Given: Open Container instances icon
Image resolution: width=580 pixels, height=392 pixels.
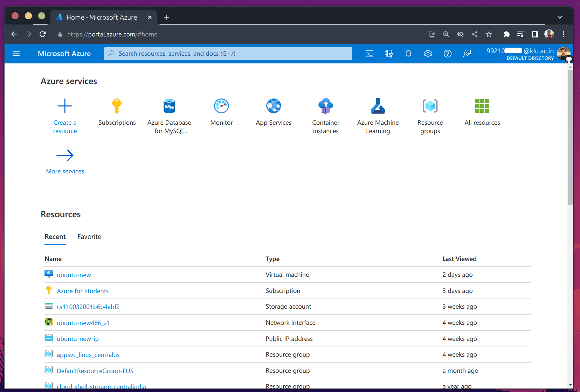Looking at the screenshot, I should [x=326, y=106].
